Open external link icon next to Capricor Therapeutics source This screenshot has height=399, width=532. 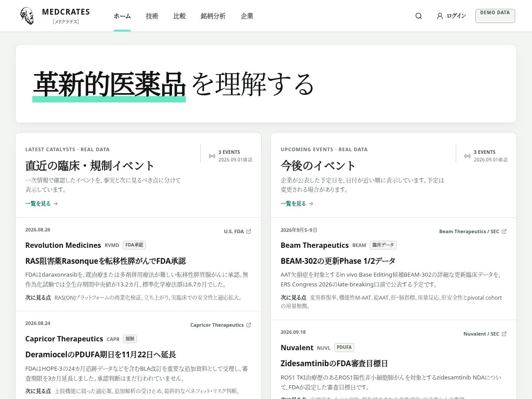249,325
